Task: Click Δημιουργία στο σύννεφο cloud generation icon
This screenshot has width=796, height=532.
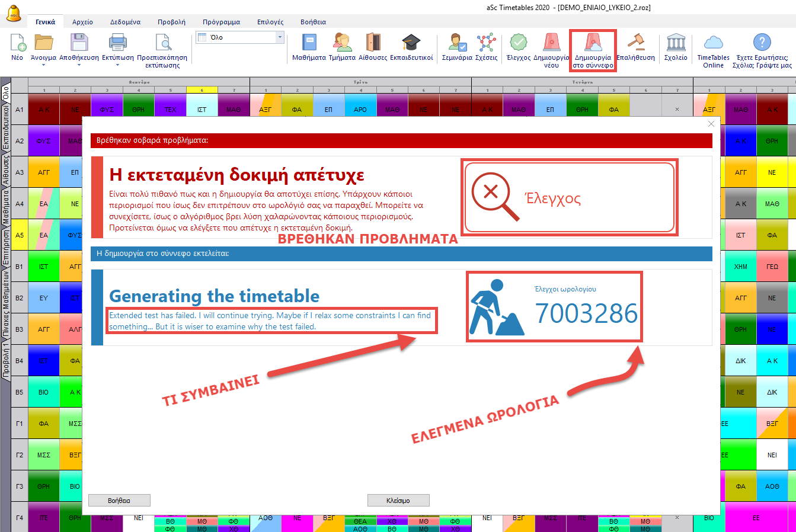Action: click(593, 44)
